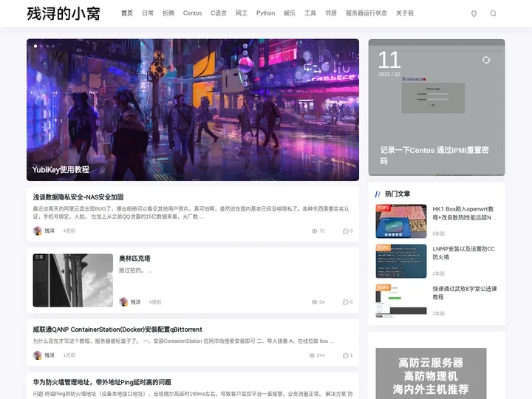Open the 工具 menu item
The height and width of the screenshot is (399, 532).
310,13
